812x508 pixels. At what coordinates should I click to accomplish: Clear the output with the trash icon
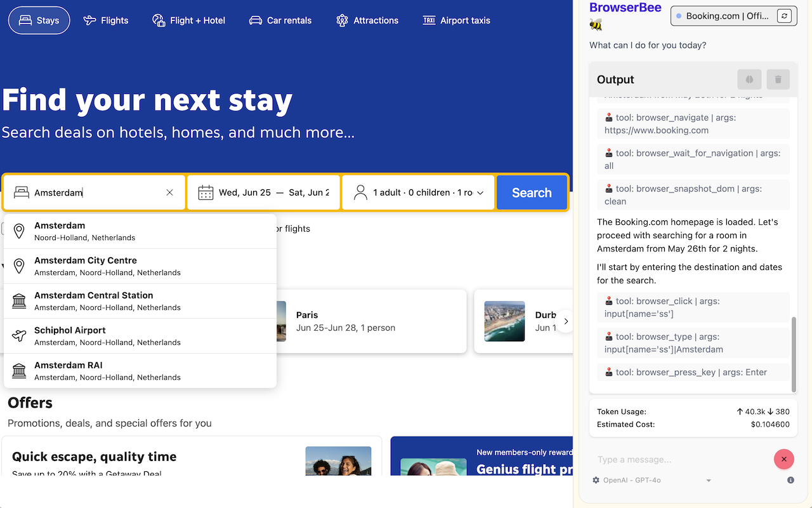(x=778, y=79)
